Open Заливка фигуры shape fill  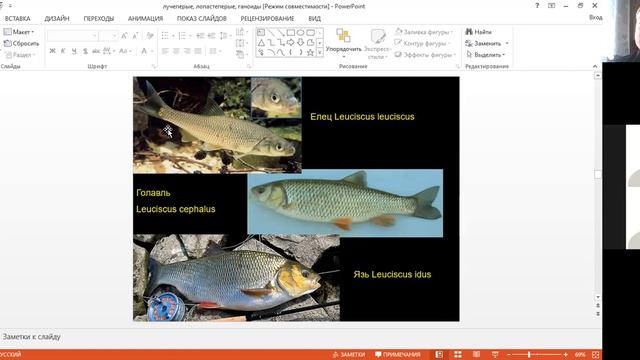(x=424, y=32)
